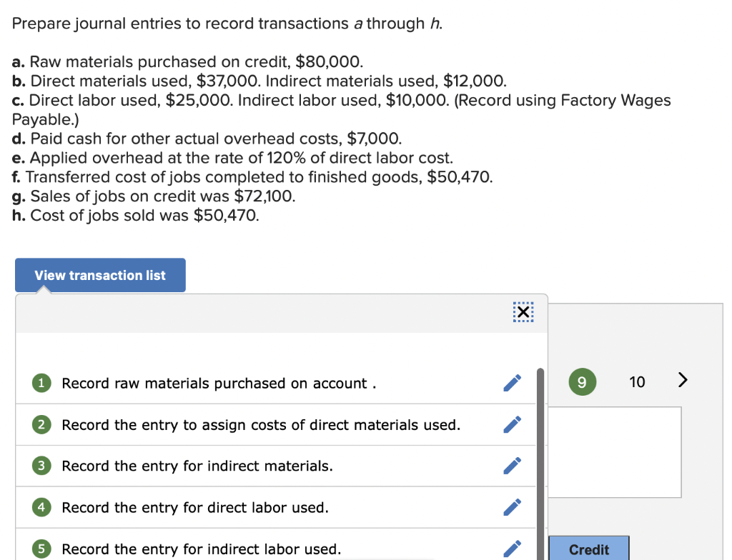Image resolution: width=732 pixels, height=560 pixels.
Task: Select the Credit column header
Action: point(588,549)
